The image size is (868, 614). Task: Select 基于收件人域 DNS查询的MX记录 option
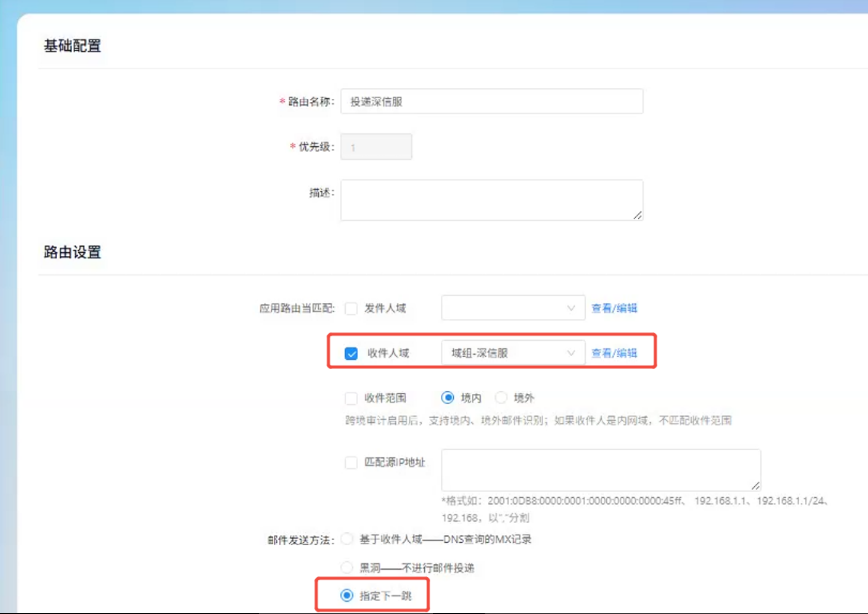tap(346, 539)
